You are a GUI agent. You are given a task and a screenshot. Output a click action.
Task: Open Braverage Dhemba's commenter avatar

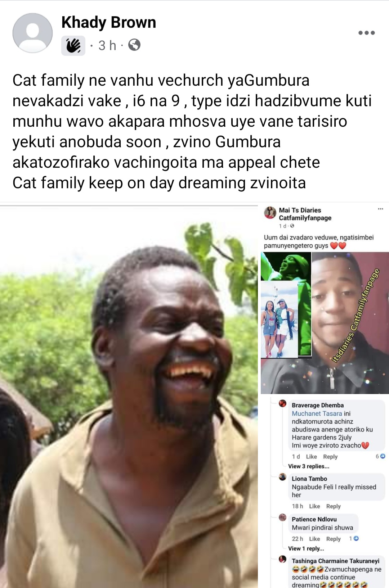tap(283, 403)
